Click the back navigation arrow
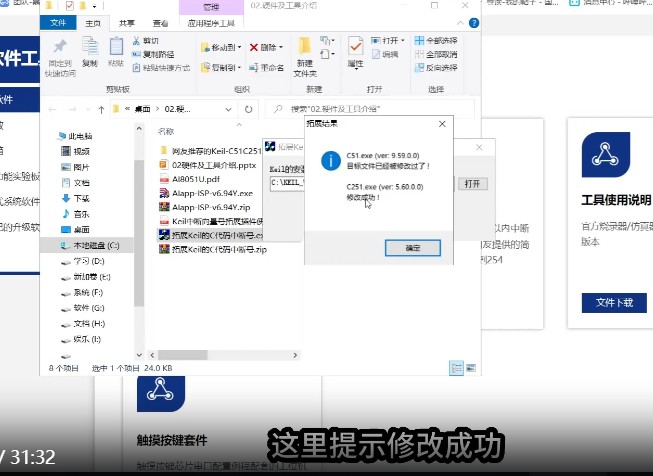 click(52, 110)
